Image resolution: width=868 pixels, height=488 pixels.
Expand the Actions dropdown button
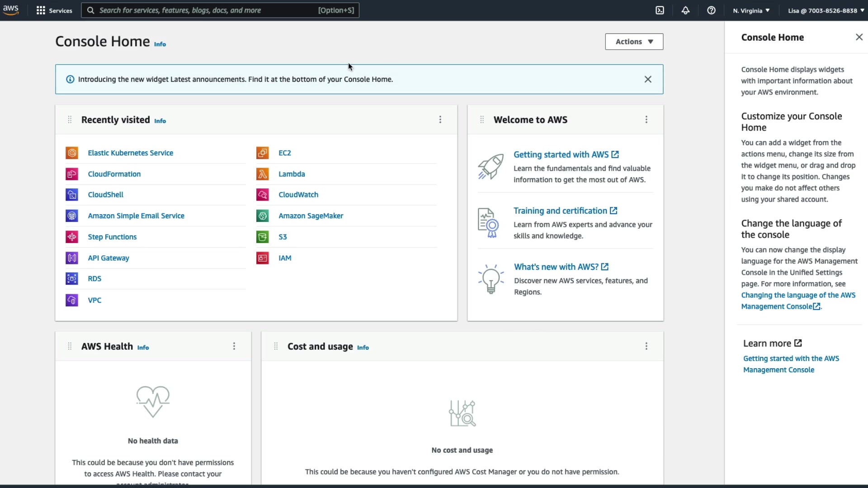click(x=634, y=42)
